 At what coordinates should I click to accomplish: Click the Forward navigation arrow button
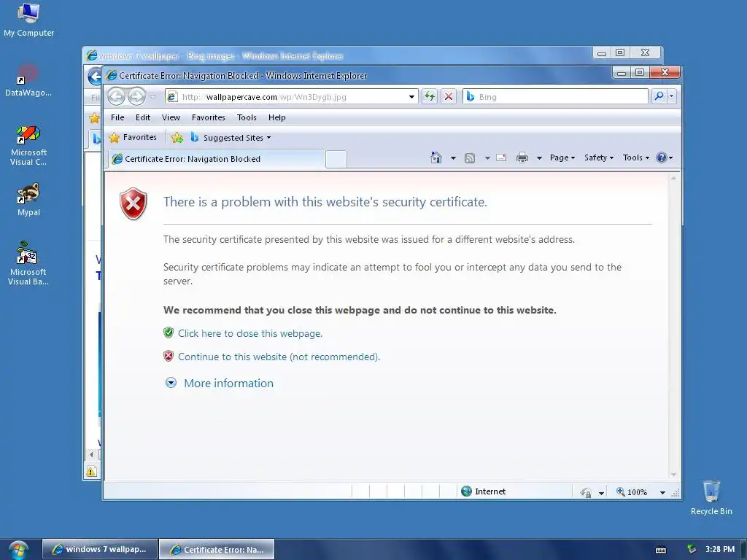tap(136, 97)
